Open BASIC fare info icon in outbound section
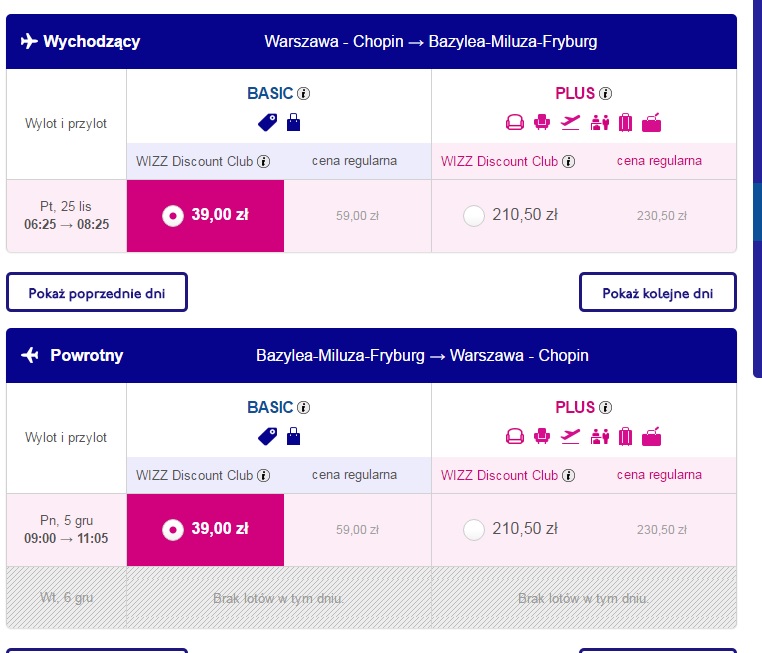Image resolution: width=762 pixels, height=653 pixels. pos(303,93)
